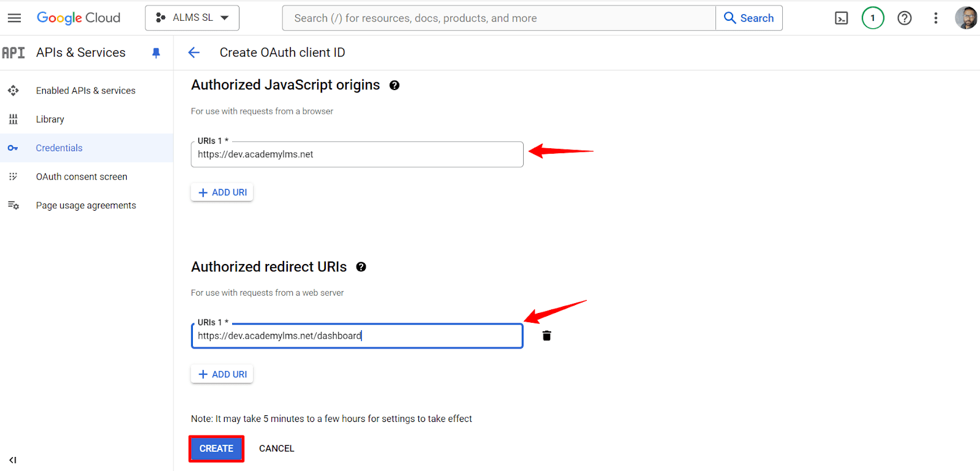Viewport: 980px width, 471px height.
Task: Click the APIs & Services heading
Action: coord(81,53)
